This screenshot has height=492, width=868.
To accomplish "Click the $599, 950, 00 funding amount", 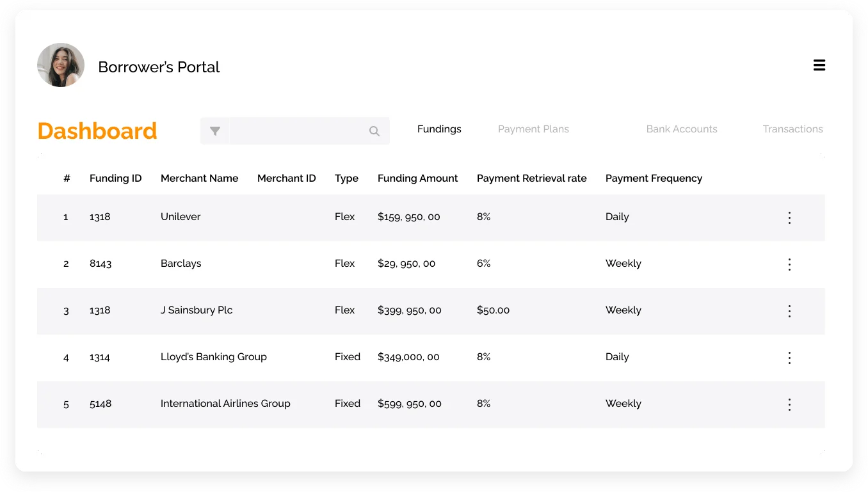I will (410, 404).
